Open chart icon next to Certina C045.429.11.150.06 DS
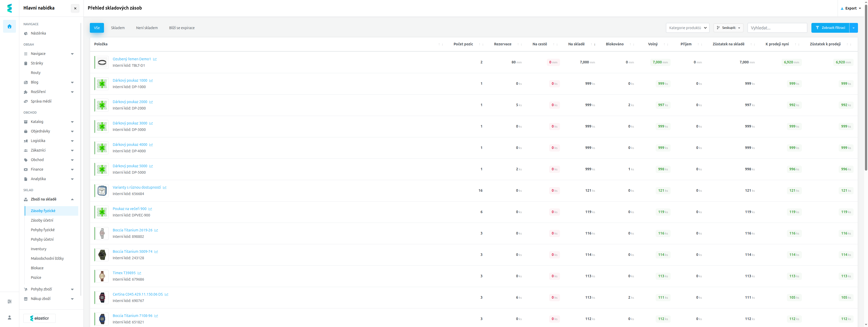Viewport: 868px width, 327px height. click(x=166, y=294)
